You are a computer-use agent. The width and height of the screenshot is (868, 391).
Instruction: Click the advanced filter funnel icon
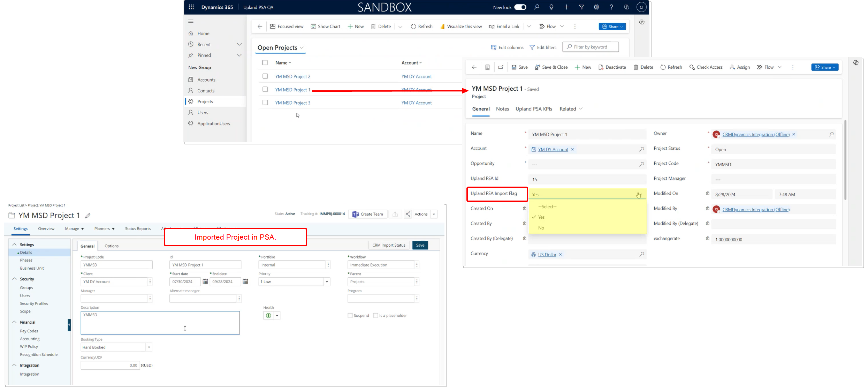tap(581, 7)
